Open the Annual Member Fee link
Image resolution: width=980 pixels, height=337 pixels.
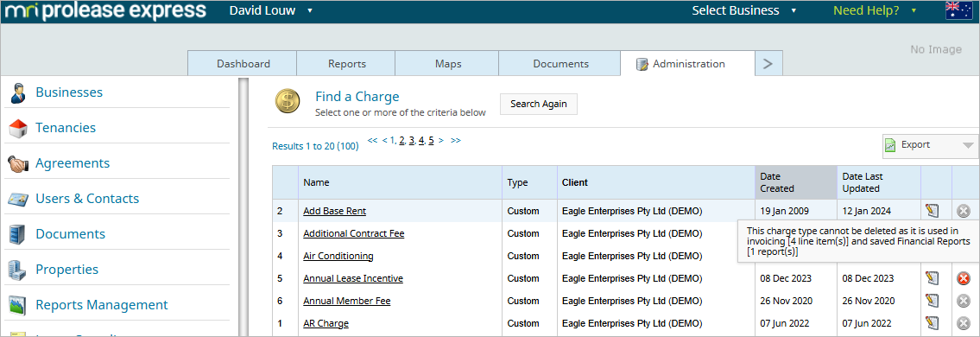347,302
